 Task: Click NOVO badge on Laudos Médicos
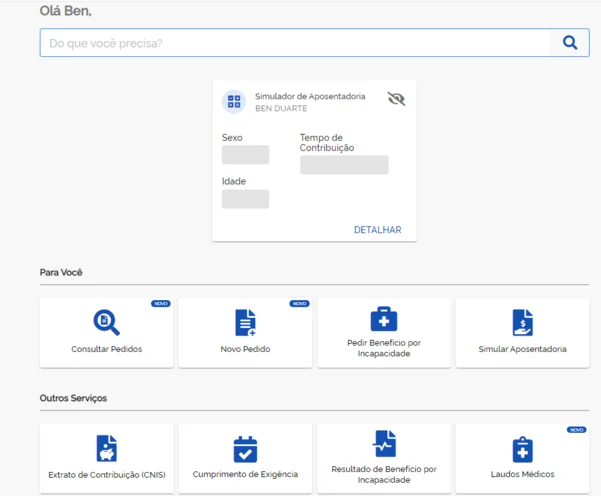(x=576, y=430)
